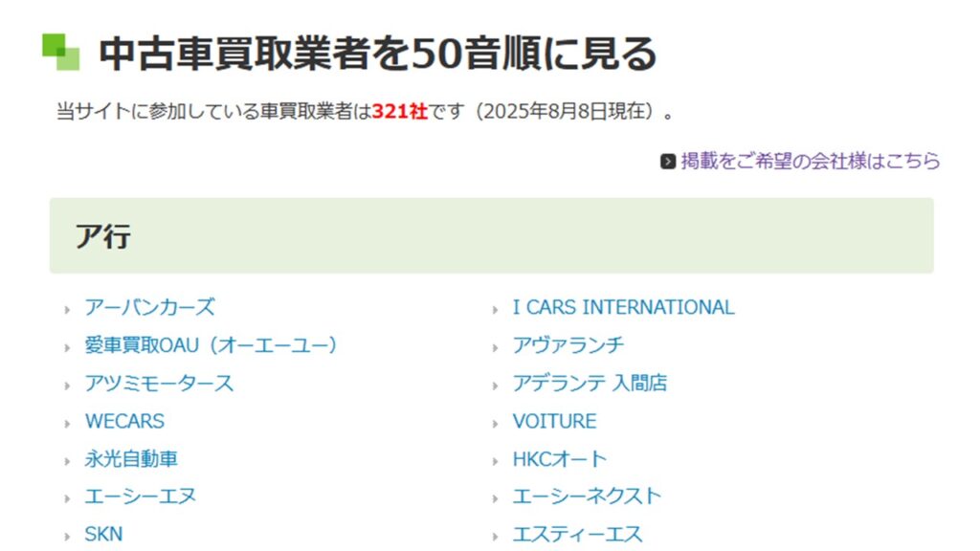Open the アーバンカーズ link
The image size is (980, 551).
pos(149,307)
